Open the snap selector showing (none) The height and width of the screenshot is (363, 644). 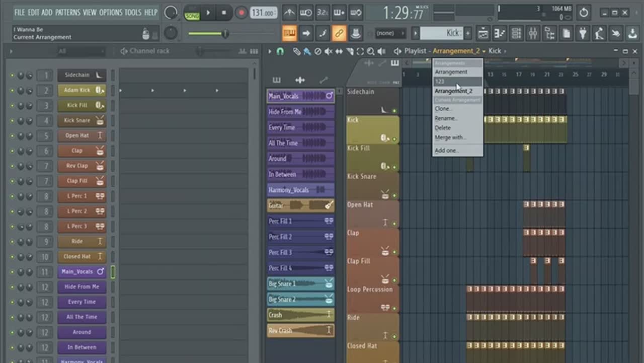click(390, 33)
